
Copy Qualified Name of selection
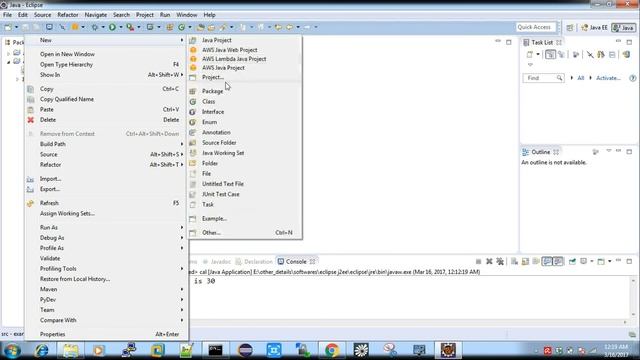coord(106,99)
